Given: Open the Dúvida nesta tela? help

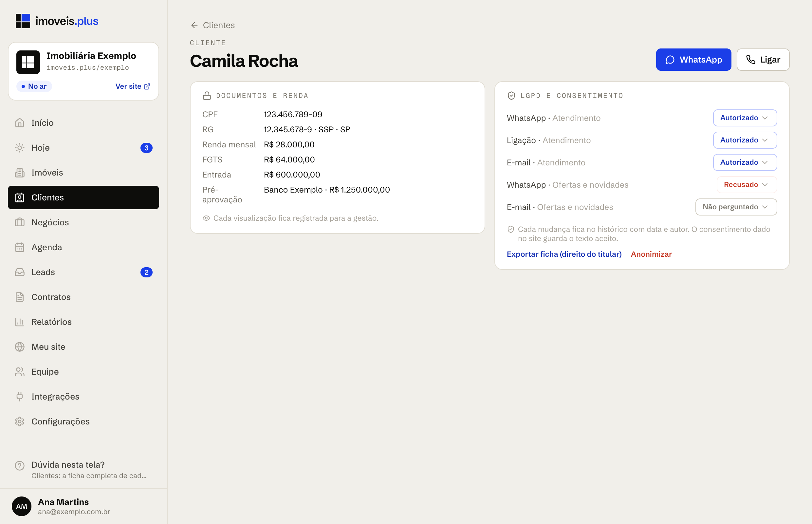Looking at the screenshot, I should pos(83,470).
